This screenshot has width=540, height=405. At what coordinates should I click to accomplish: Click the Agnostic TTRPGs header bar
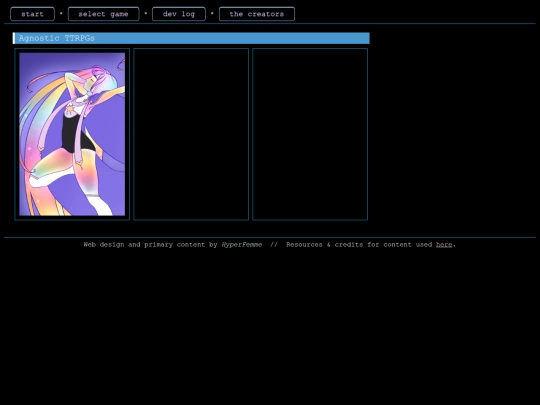coord(191,38)
